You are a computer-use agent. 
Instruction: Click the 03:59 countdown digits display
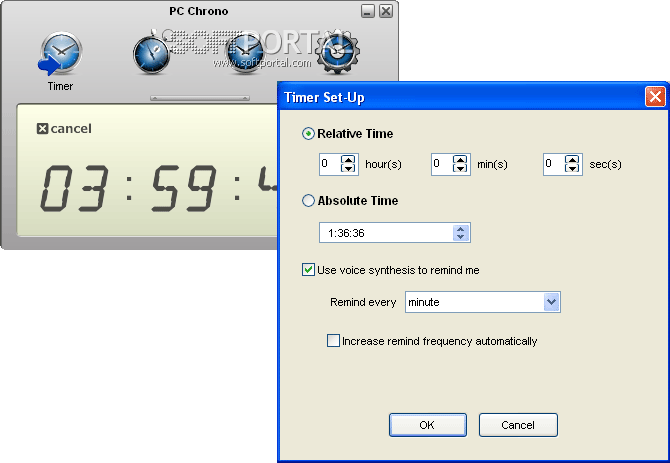[x=158, y=188]
